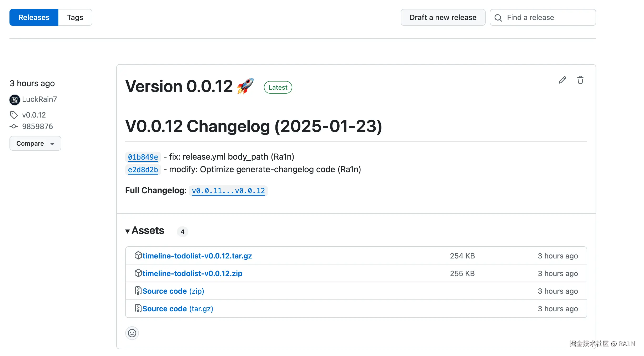The image size is (644, 356).
Task: Click the pencil edit release icon
Action: click(562, 80)
